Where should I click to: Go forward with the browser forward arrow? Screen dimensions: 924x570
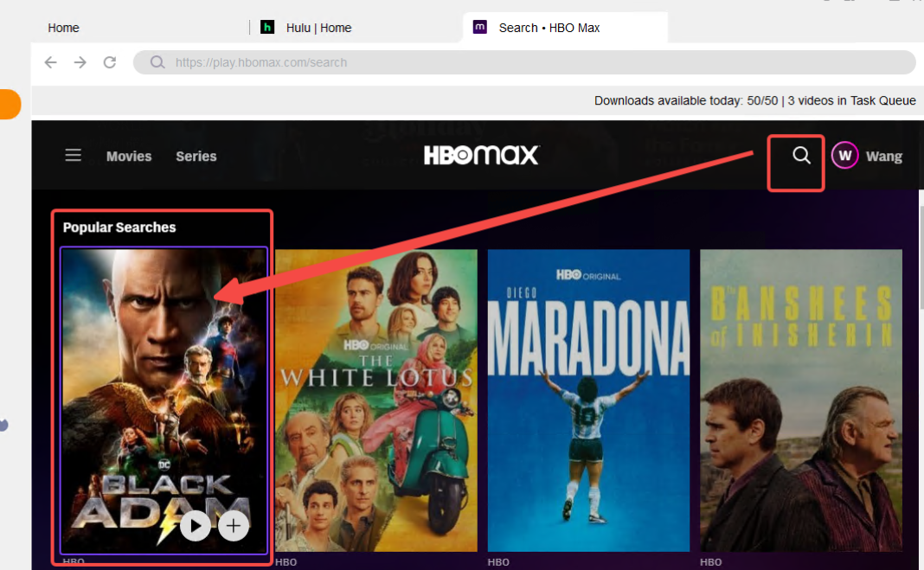80,62
